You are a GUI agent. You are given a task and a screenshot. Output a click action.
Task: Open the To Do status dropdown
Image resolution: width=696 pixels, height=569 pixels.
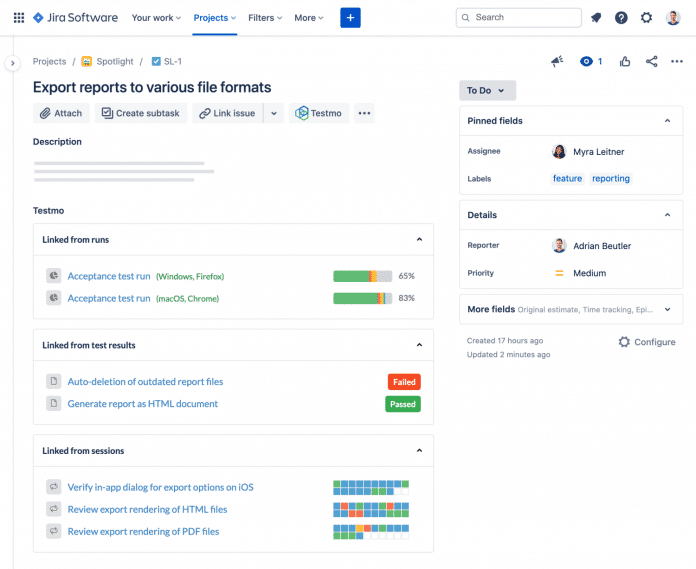[x=487, y=91]
